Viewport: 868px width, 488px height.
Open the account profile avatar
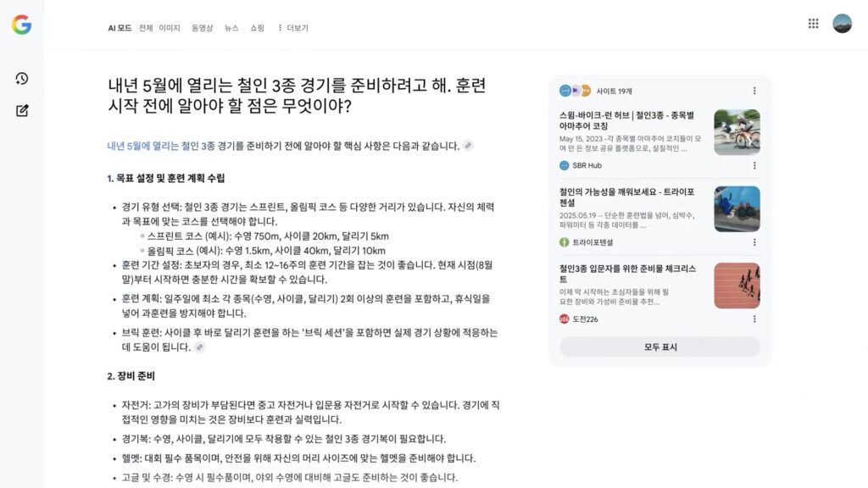[842, 24]
